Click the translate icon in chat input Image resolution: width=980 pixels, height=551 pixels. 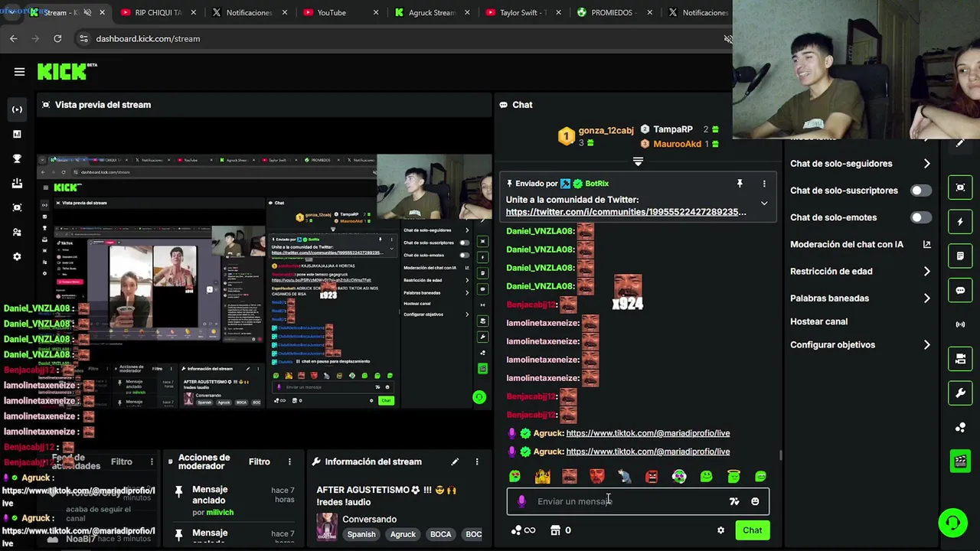point(734,501)
